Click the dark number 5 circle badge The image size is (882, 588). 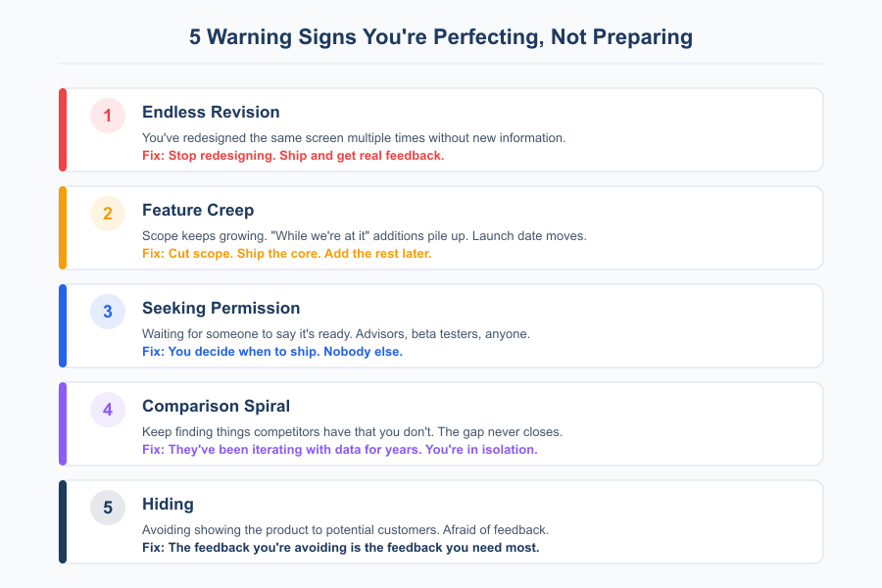[108, 508]
